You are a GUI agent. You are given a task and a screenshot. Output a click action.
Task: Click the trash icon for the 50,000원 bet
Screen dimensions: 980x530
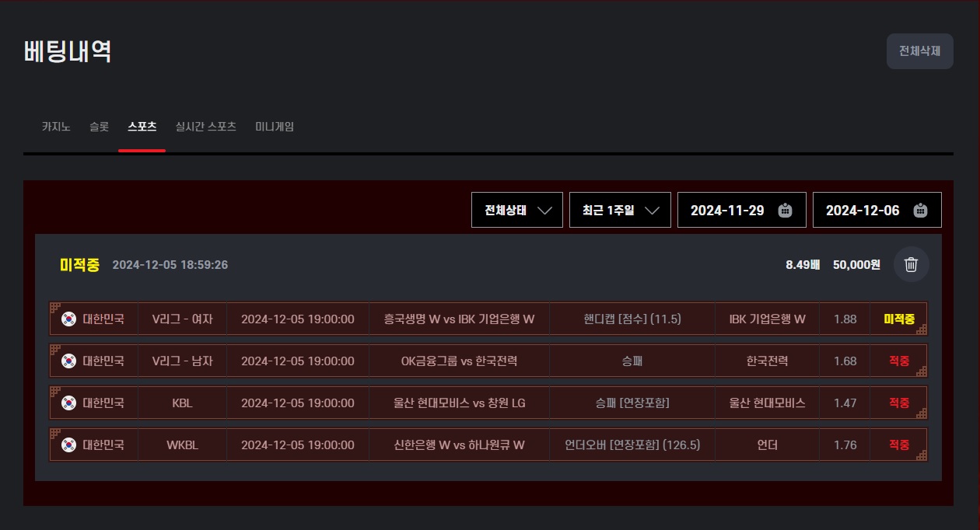pos(911,264)
